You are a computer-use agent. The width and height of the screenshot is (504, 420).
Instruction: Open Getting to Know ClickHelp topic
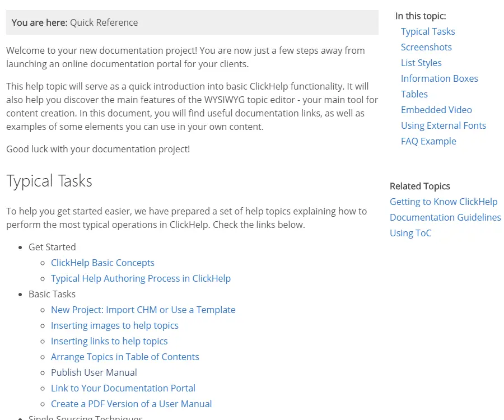click(x=444, y=202)
